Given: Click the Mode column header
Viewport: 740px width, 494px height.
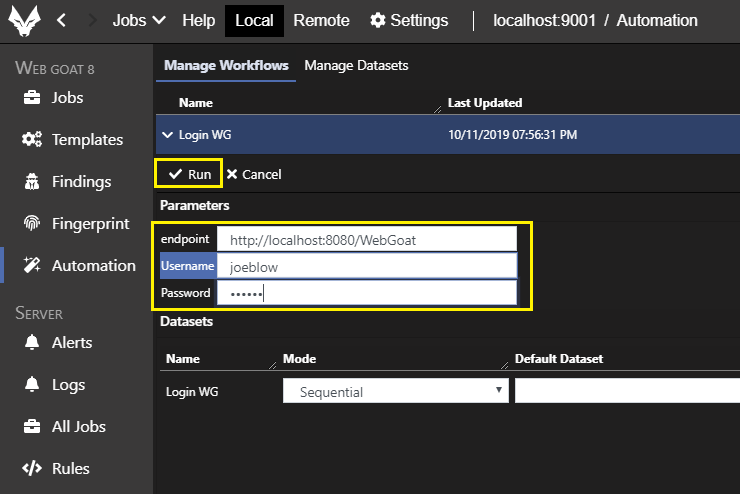Looking at the screenshot, I should [x=300, y=359].
